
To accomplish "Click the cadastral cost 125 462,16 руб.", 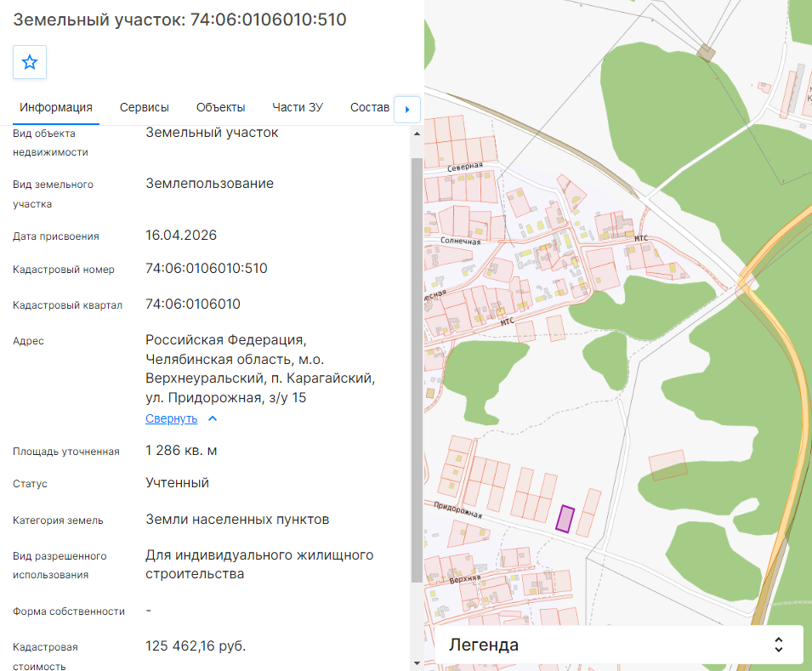I will coord(196,646).
